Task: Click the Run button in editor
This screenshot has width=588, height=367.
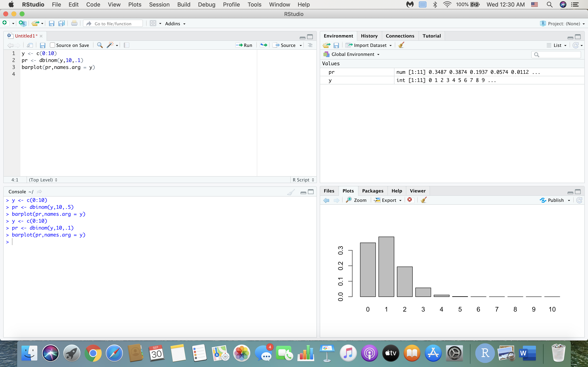Action: coord(244,45)
